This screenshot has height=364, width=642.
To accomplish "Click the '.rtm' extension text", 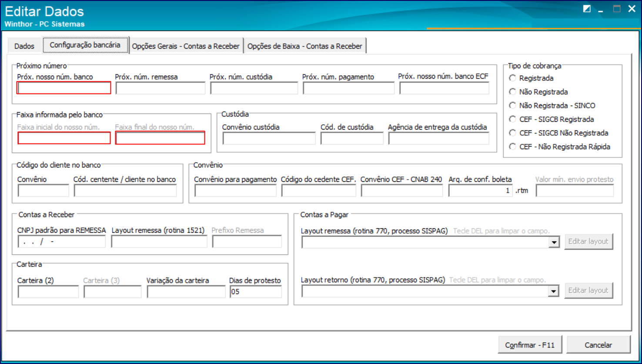I will pyautogui.click(x=522, y=190).
